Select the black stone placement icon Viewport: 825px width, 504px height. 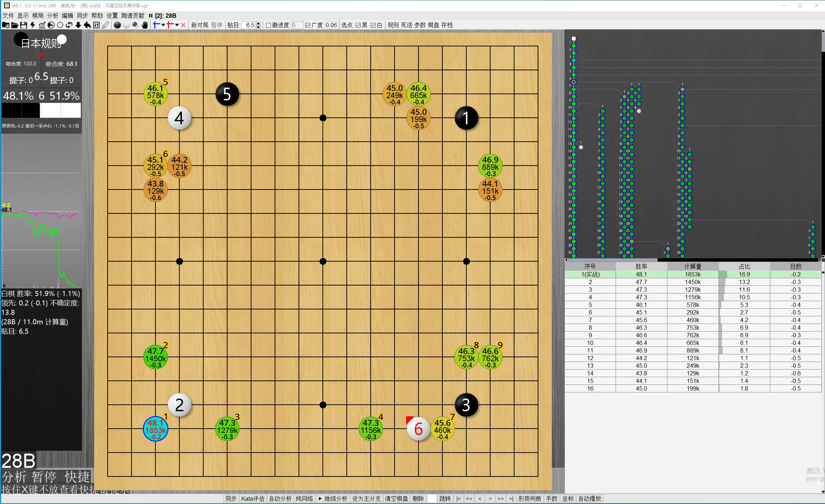click(x=117, y=25)
